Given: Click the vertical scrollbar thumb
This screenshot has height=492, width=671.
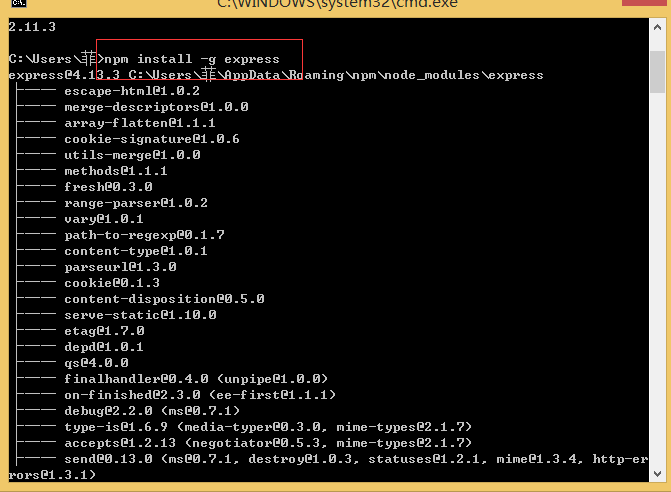Looking at the screenshot, I should coord(657,72).
